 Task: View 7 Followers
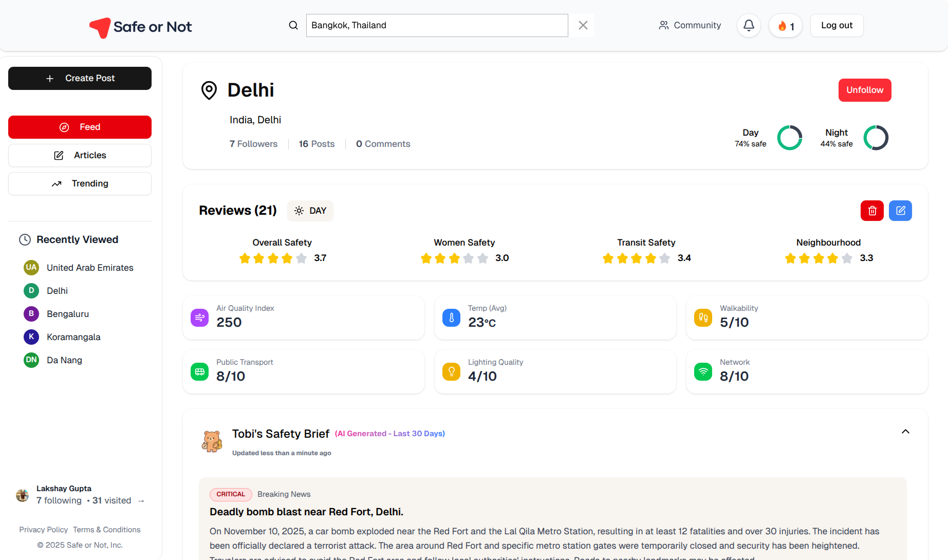pos(253,144)
